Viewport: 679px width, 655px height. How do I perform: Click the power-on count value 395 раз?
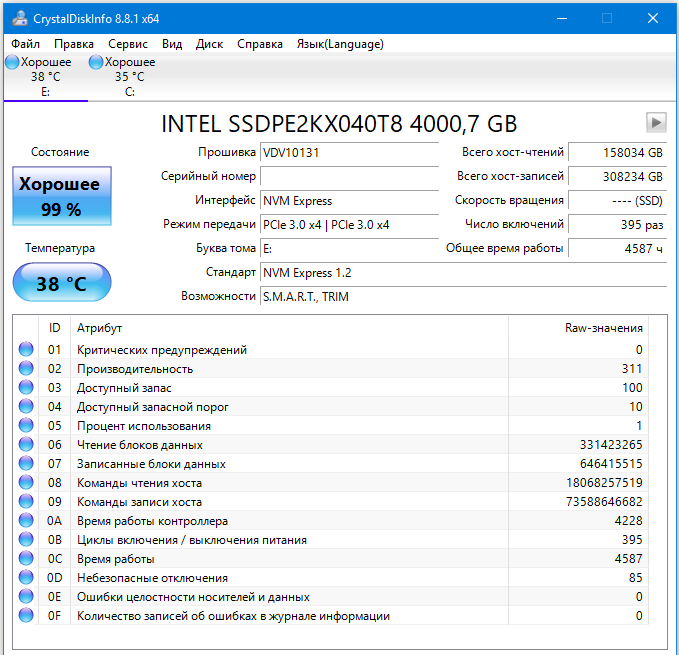pos(617,225)
